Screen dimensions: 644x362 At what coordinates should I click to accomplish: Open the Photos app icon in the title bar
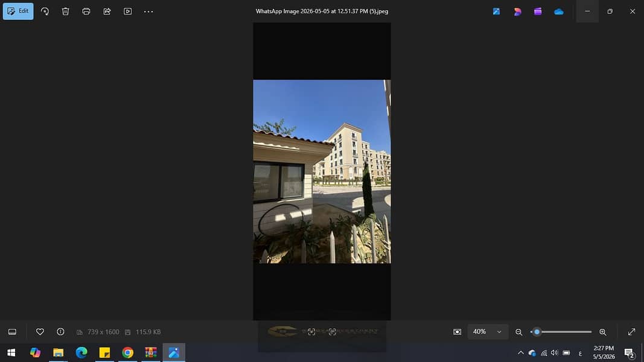point(497,11)
